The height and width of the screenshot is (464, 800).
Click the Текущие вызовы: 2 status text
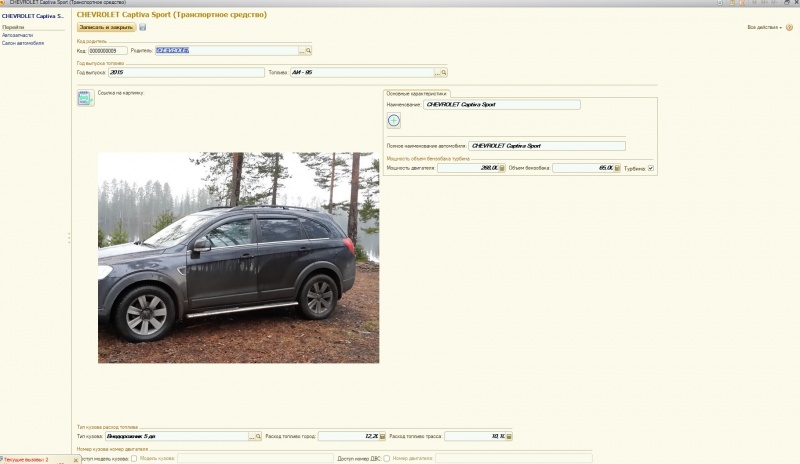[x=26, y=460]
